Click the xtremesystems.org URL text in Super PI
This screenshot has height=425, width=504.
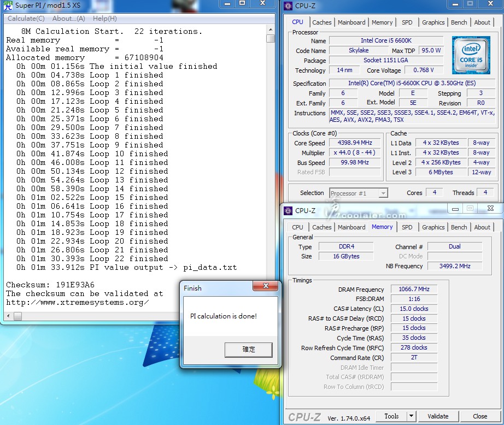tap(78, 302)
